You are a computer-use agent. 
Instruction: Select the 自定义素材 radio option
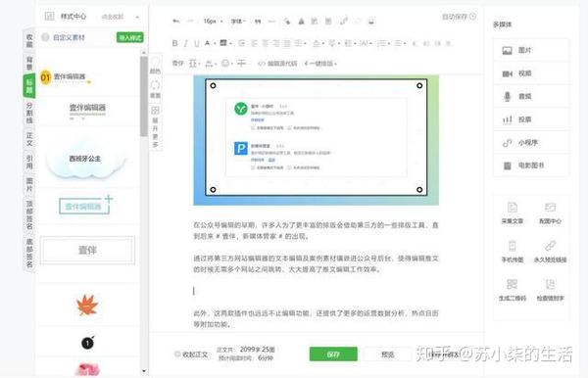coord(45,37)
